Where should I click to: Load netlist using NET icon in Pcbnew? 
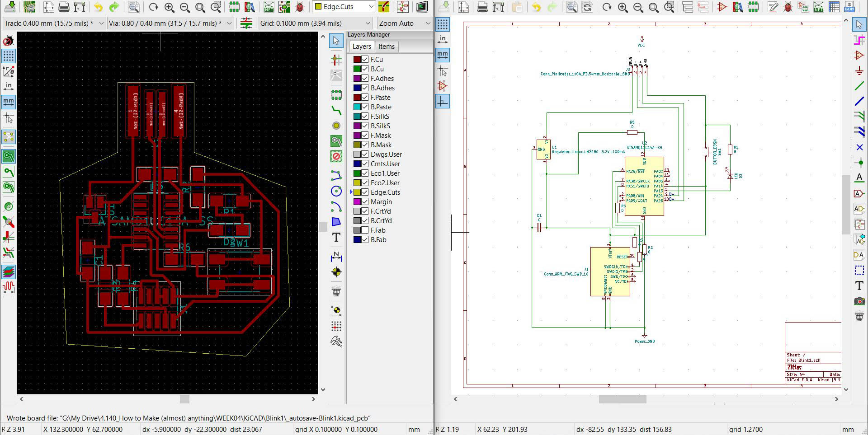(x=269, y=6)
